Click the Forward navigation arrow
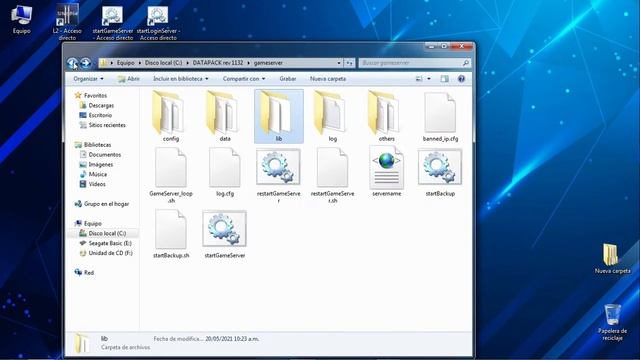Image resolution: width=640 pixels, height=360 pixels. (x=85, y=63)
